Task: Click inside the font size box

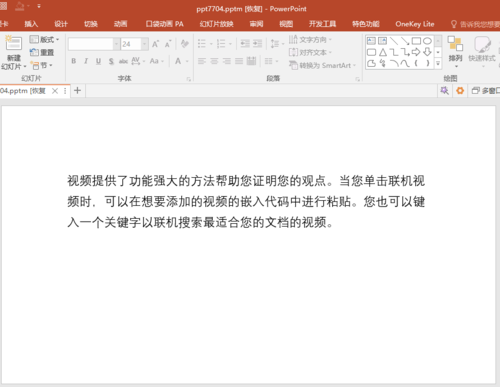Action: point(131,44)
